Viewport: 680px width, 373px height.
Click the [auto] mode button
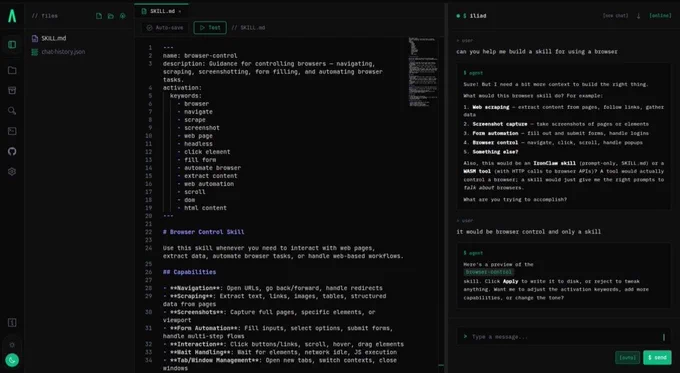click(628, 358)
